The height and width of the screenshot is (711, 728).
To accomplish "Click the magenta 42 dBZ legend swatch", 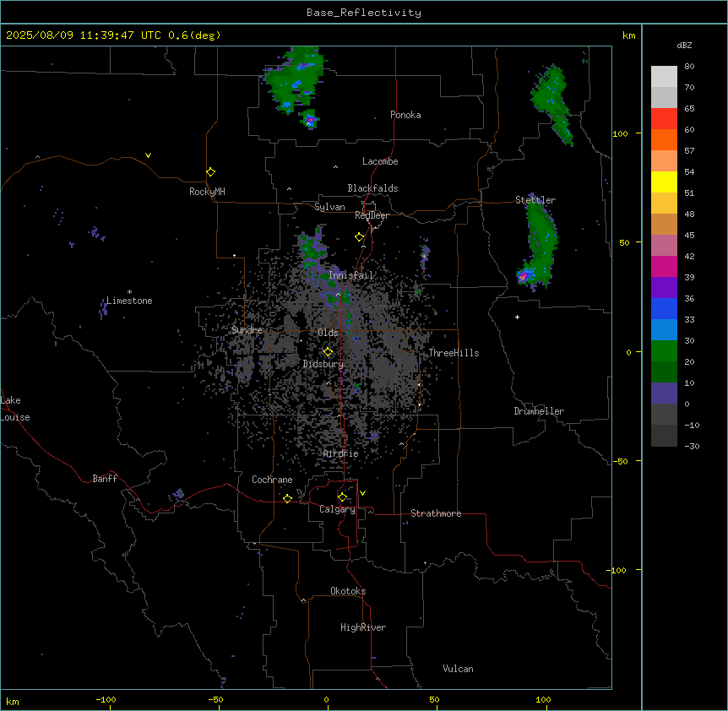I will (664, 266).
